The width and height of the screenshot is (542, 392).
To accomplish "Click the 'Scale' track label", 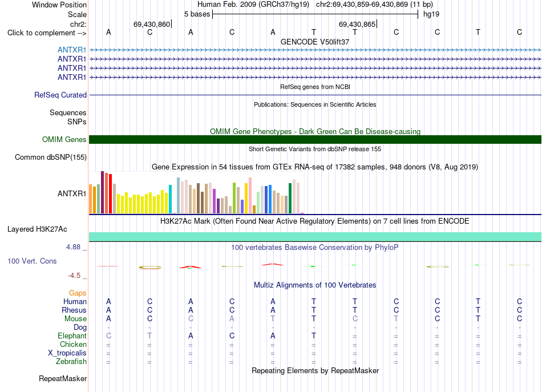I will click(77, 14).
